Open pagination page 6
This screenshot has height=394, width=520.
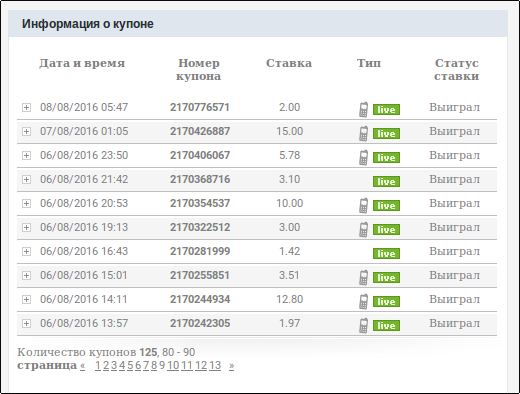[138, 366]
